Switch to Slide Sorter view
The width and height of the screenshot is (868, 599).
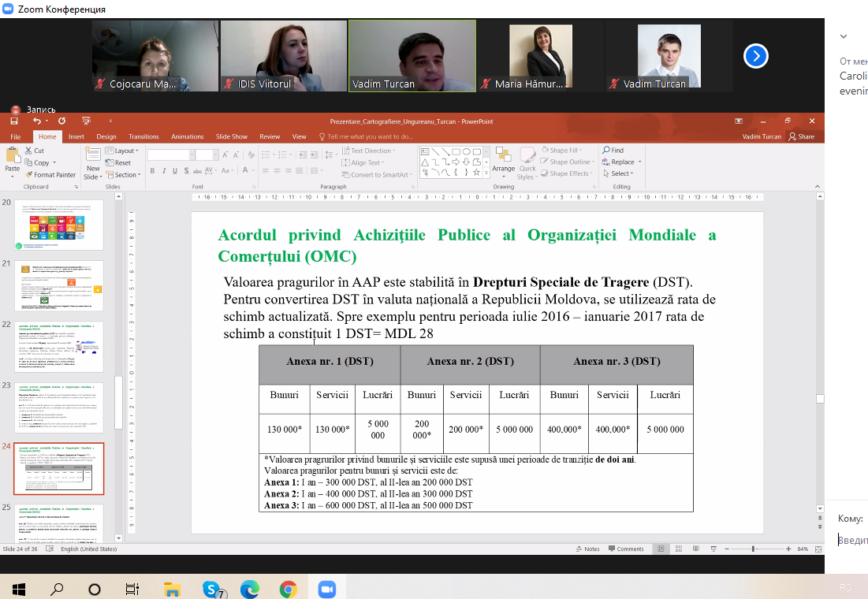(678, 549)
